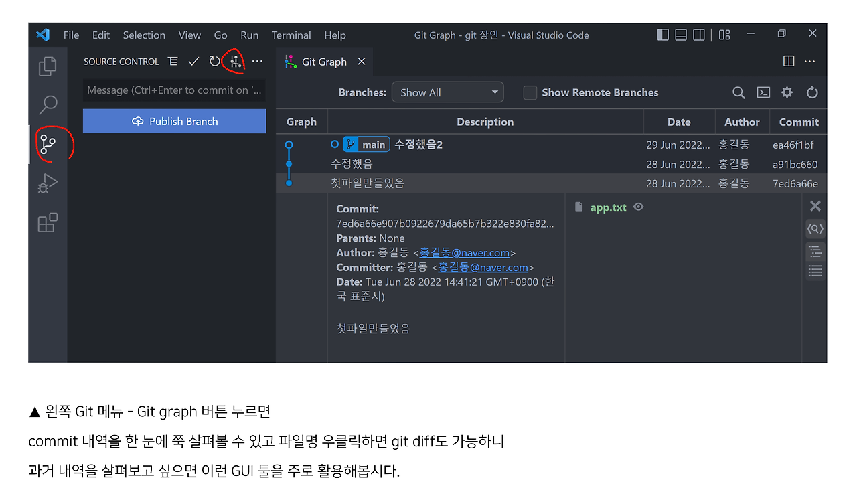Refresh the Git Graph view
The height and width of the screenshot is (504, 857).
pyautogui.click(x=812, y=92)
